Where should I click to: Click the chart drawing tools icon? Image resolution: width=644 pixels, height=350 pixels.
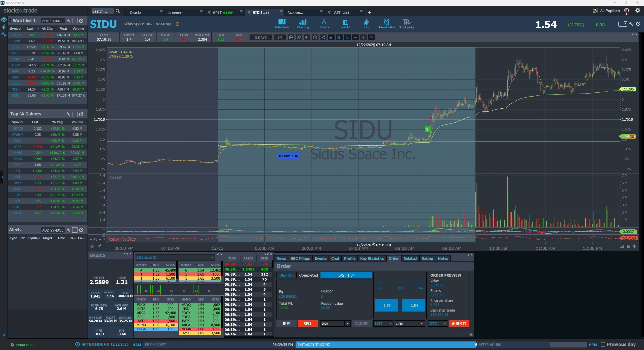[299, 37]
